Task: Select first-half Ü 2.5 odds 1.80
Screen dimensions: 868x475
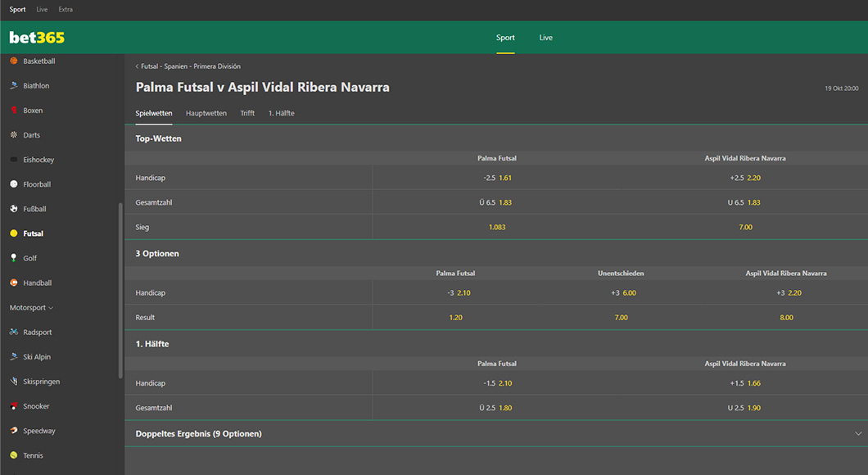Action: pos(497,408)
